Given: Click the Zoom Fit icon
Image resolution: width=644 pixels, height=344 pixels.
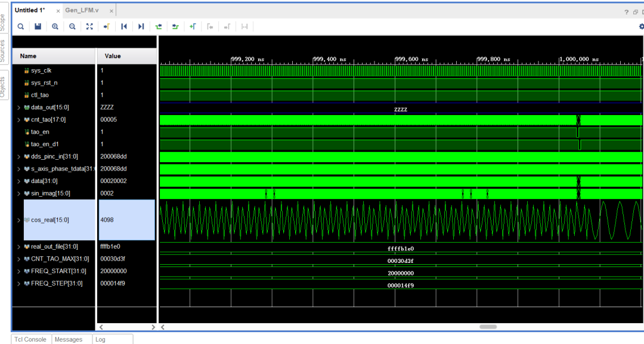Looking at the screenshot, I should point(89,27).
